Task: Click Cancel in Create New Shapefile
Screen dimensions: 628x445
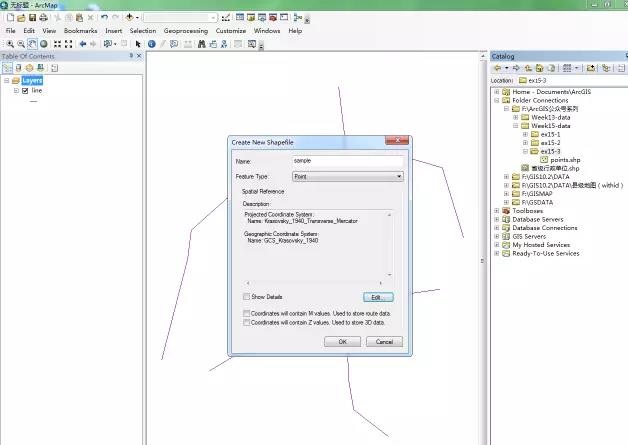Action: point(384,342)
